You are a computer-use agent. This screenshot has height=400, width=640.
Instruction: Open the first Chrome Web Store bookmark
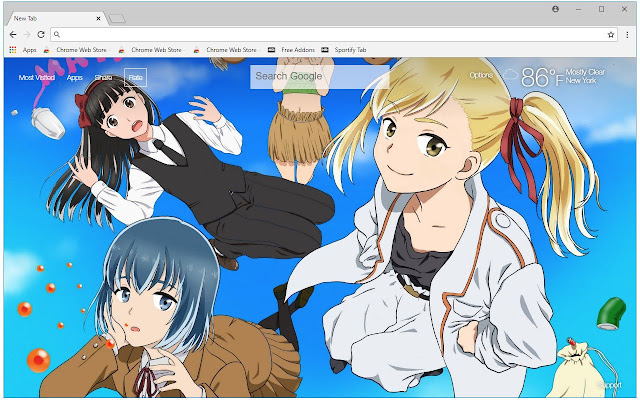pos(76,50)
